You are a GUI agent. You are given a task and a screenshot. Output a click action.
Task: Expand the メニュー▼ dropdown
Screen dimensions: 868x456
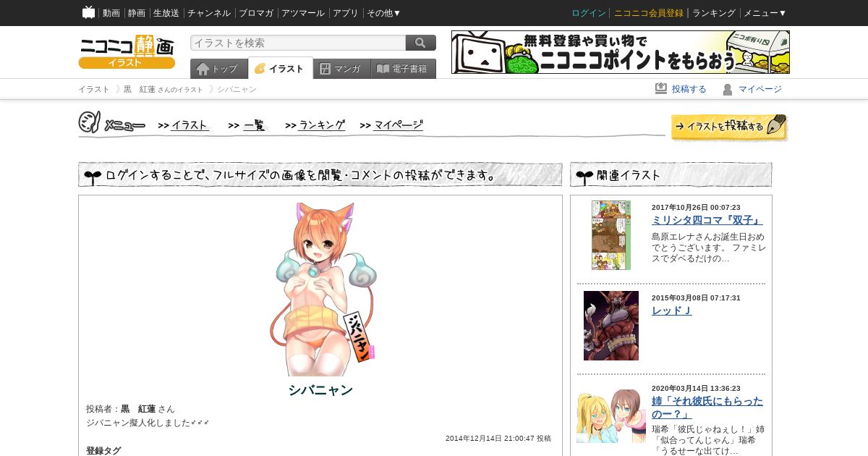coord(765,13)
